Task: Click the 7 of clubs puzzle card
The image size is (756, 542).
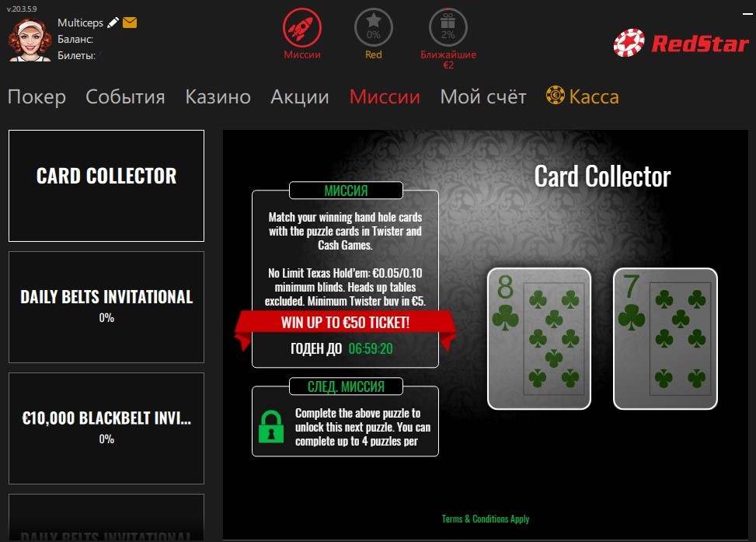Action: point(665,339)
